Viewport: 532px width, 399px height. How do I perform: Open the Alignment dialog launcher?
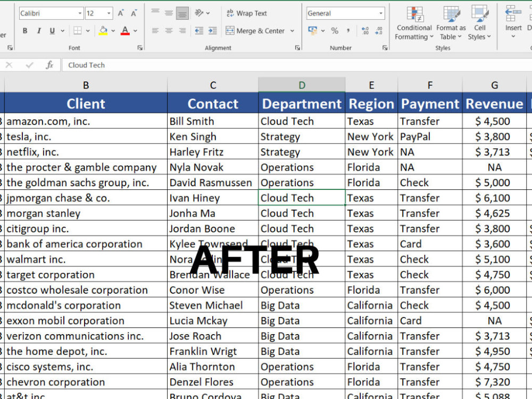[x=296, y=48]
